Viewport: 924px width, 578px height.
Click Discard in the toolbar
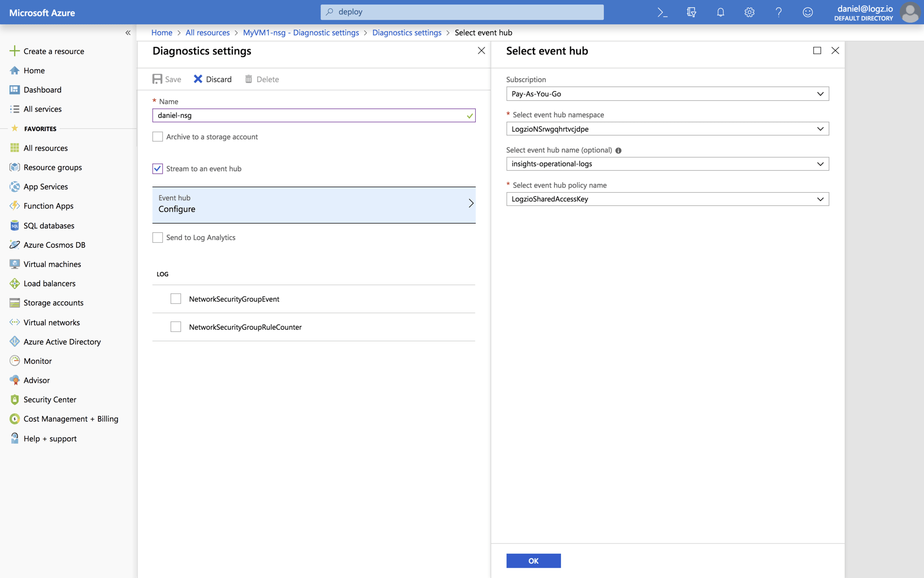click(x=213, y=79)
